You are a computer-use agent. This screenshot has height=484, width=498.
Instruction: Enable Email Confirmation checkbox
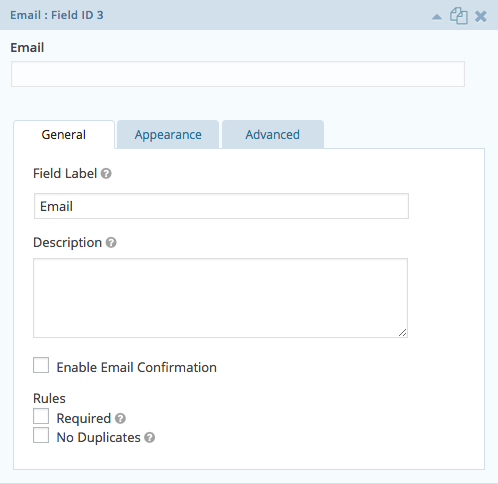point(41,365)
